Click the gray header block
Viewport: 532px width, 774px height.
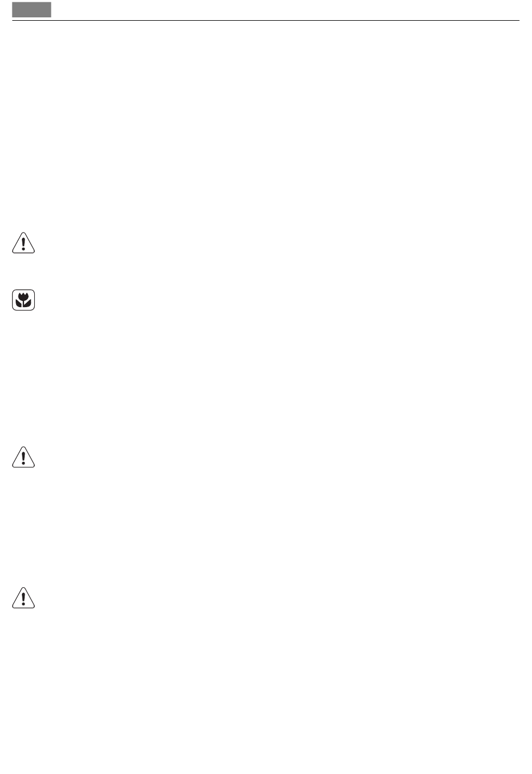pyautogui.click(x=31, y=10)
